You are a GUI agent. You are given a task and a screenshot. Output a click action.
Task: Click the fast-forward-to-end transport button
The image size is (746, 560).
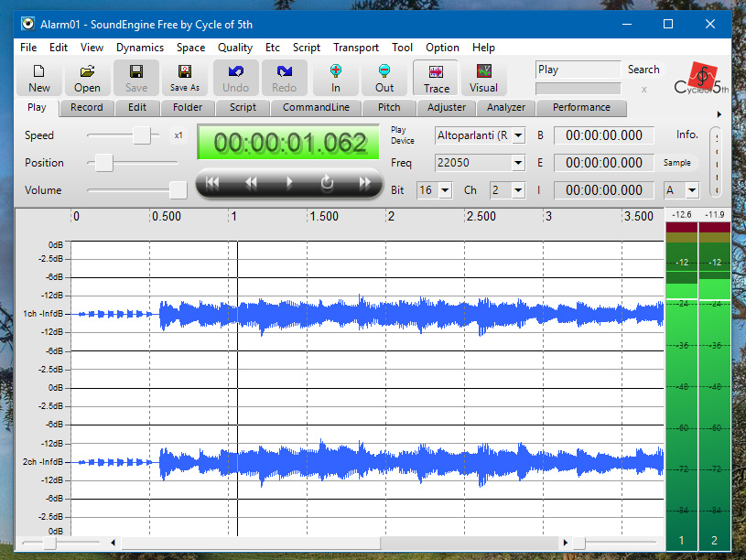[365, 183]
